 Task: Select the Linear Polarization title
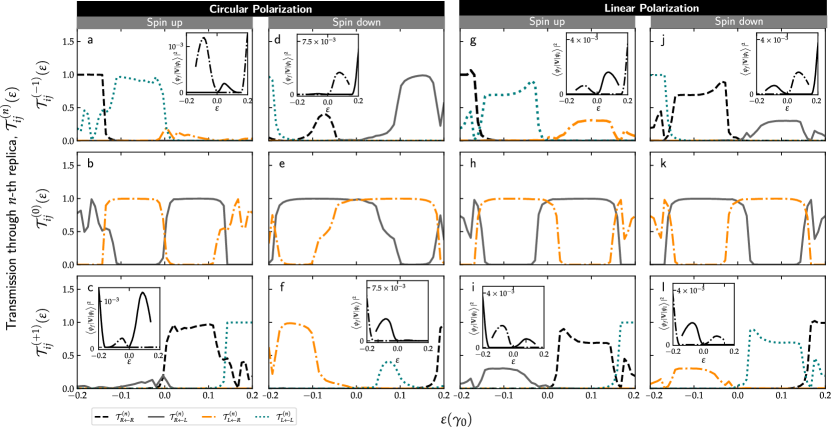(x=651, y=8)
